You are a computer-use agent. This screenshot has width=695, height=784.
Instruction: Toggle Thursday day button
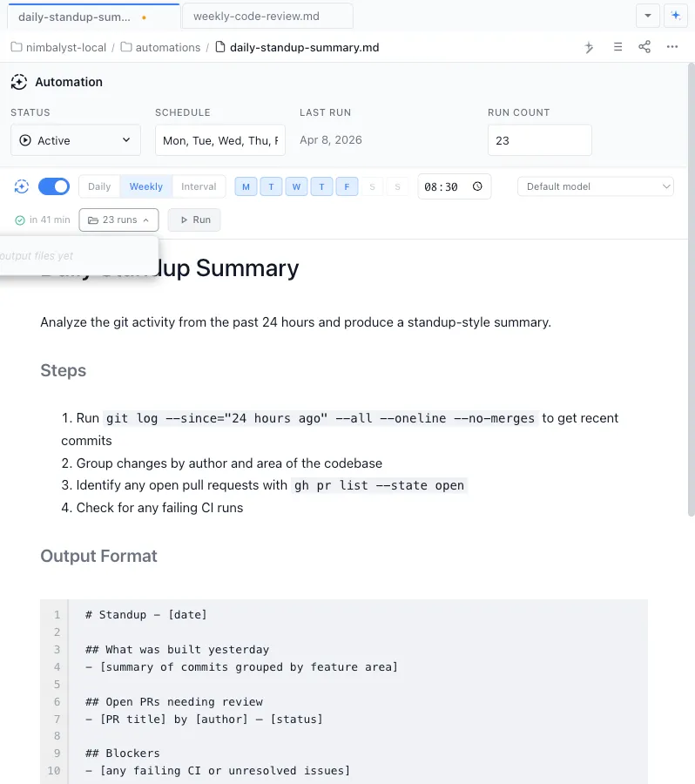click(321, 187)
